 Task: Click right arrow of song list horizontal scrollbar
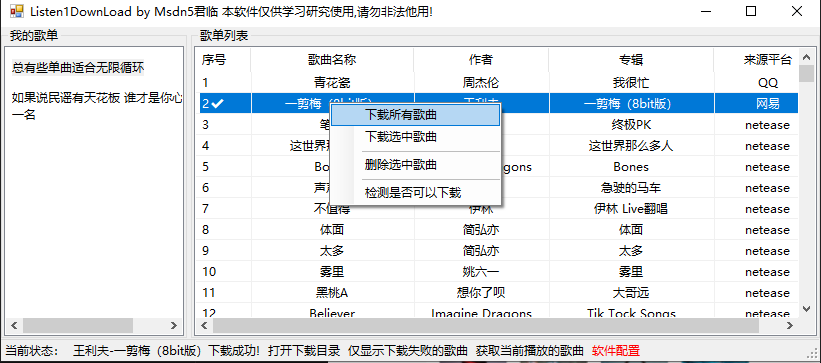tap(790, 325)
